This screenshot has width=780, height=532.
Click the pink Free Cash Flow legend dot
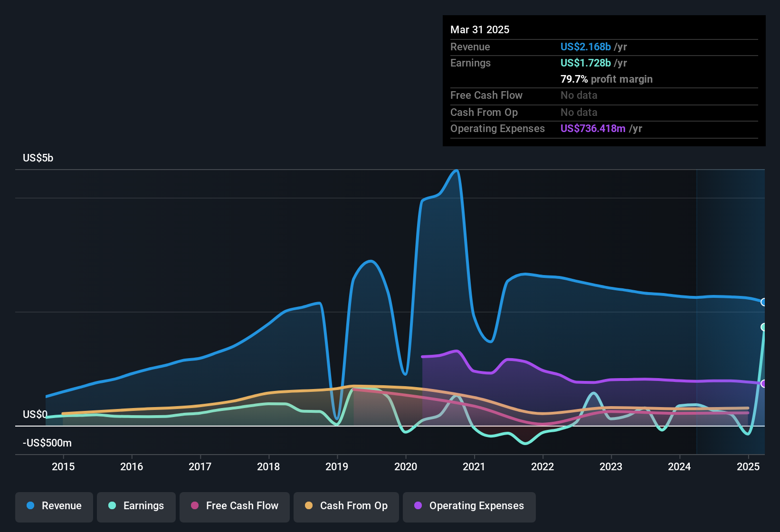(194, 506)
